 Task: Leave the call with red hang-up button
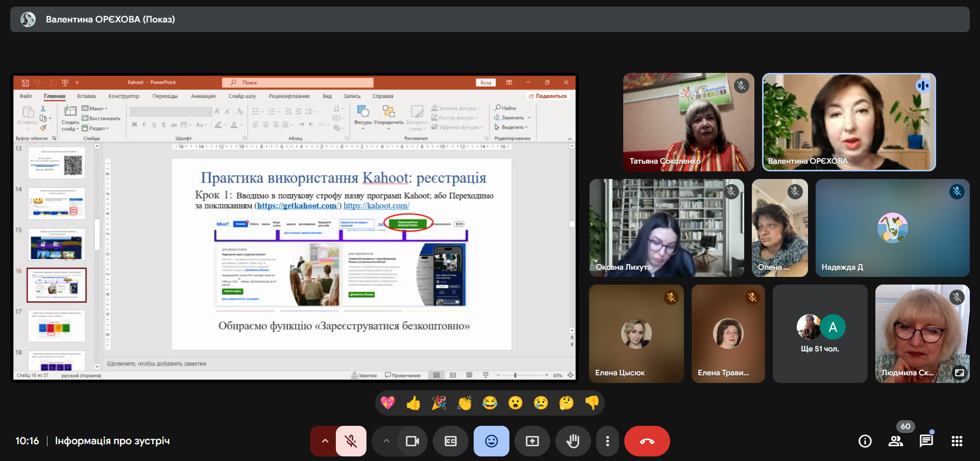click(647, 441)
